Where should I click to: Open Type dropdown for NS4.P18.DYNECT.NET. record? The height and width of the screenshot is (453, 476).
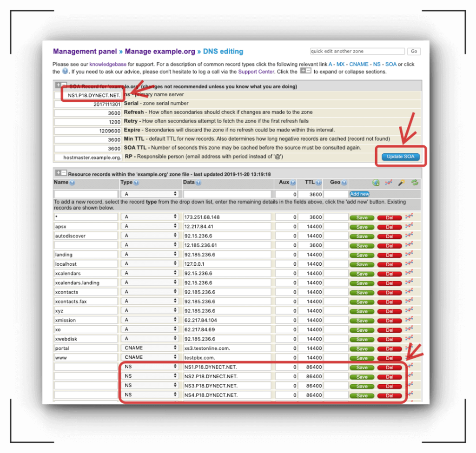point(150,394)
